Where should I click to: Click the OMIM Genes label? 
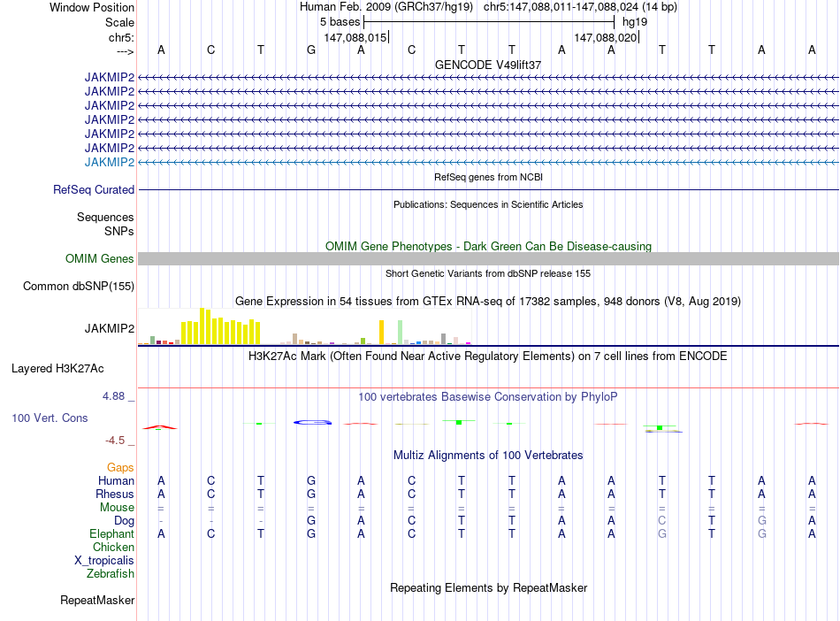100,259
